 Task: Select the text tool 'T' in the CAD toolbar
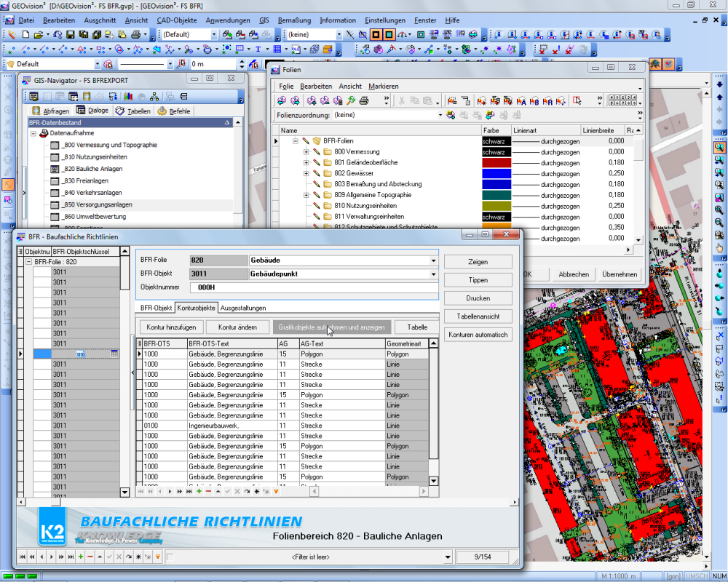pos(258,49)
